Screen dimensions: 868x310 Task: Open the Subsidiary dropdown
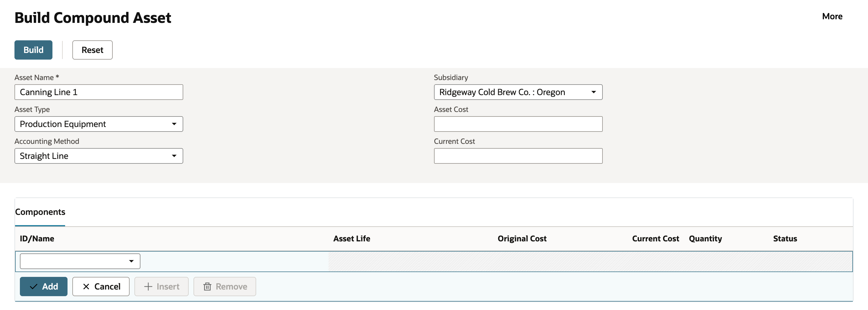518,92
